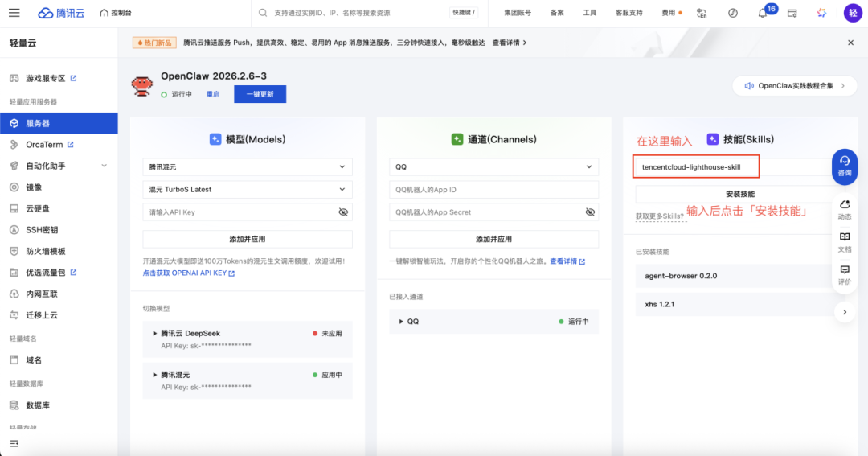Click the 重启 restart link

[x=213, y=94]
